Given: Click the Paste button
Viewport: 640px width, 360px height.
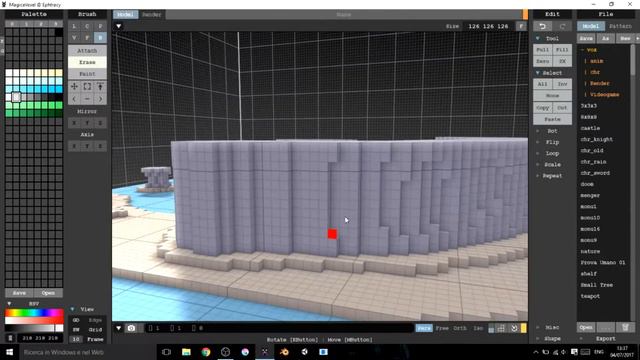Looking at the screenshot, I should (553, 120).
